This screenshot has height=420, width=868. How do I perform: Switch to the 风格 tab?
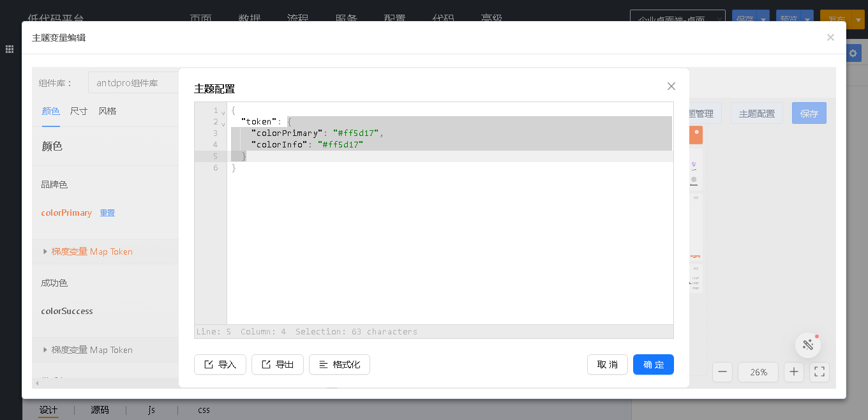tap(107, 111)
